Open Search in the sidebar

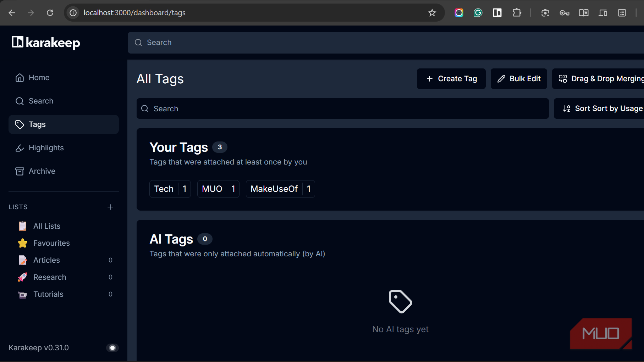(64, 101)
